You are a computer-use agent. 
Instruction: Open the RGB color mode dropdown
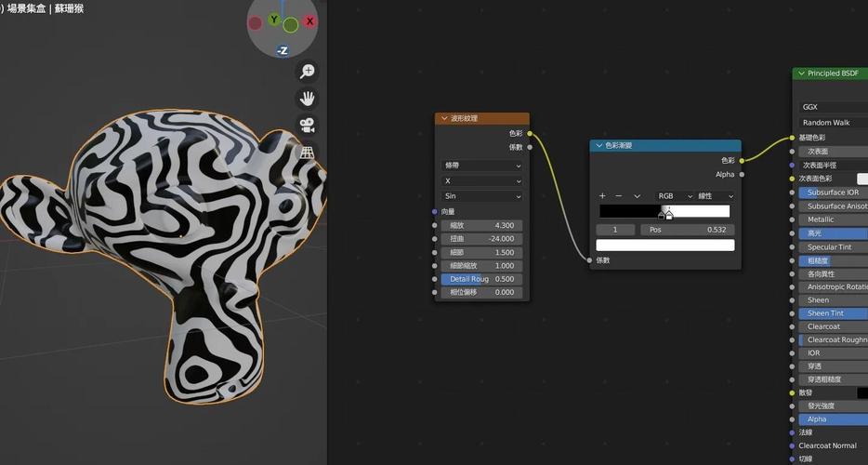coord(675,196)
